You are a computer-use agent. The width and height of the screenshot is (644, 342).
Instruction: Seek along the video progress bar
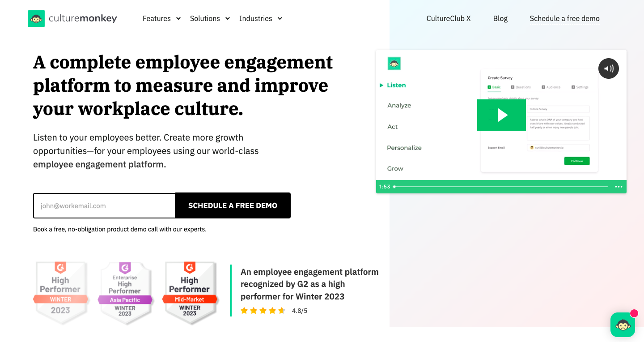tap(501, 187)
